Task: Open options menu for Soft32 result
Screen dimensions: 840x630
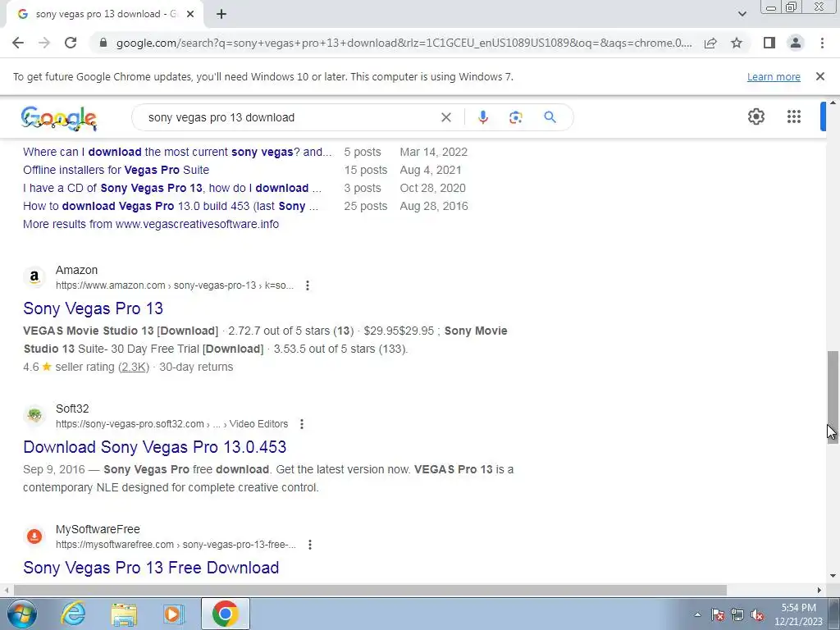Action: [x=302, y=424]
